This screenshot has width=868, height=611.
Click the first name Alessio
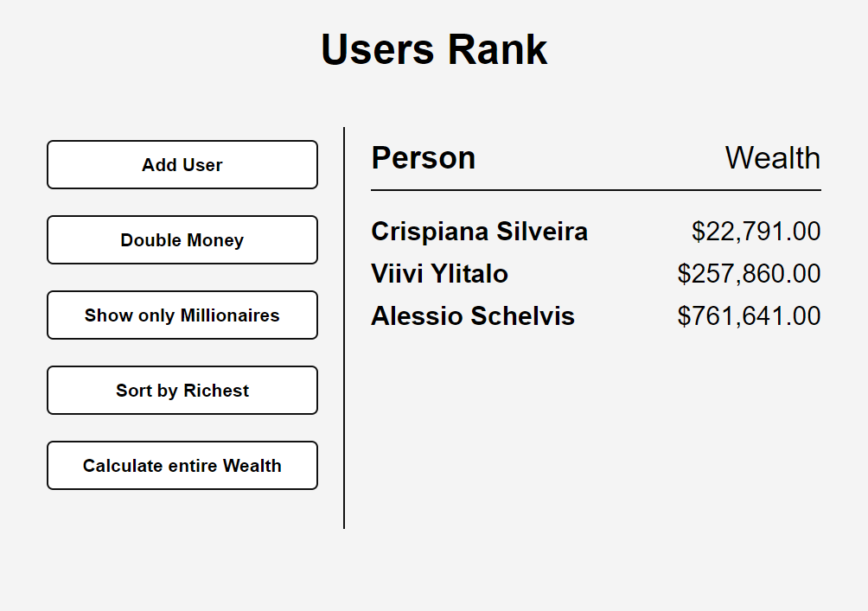coord(417,316)
